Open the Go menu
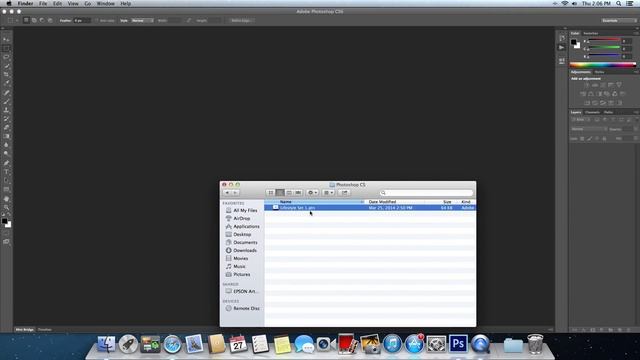 pyautogui.click(x=88, y=3)
